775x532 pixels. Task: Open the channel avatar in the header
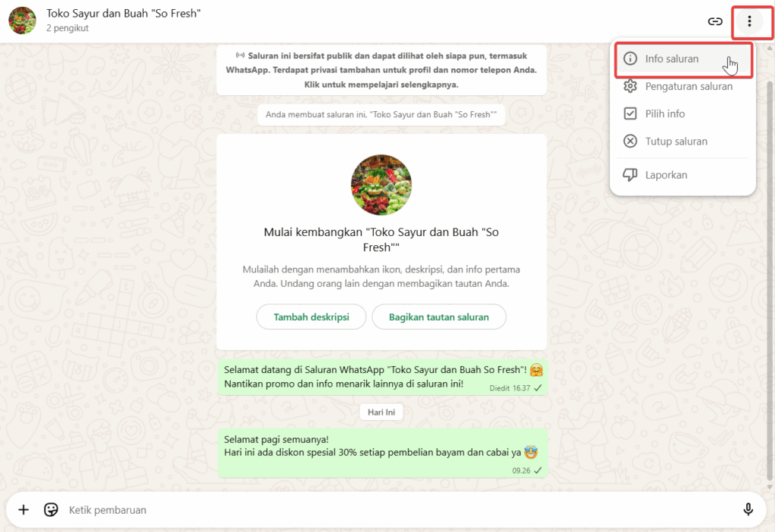22,20
